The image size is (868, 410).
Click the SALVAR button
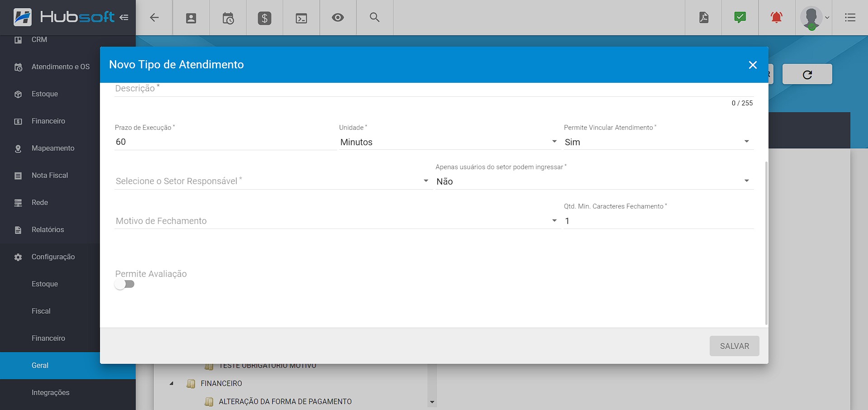coord(734,346)
